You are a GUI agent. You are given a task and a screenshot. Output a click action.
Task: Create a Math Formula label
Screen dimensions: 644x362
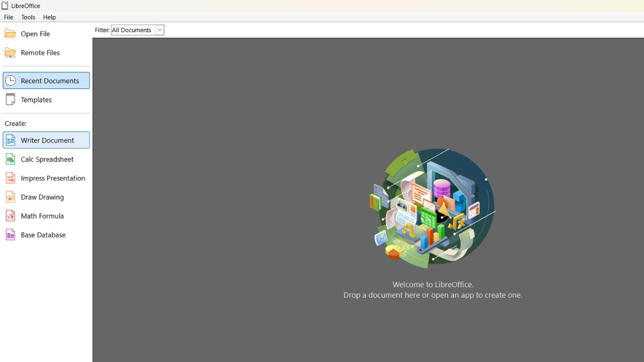click(42, 216)
